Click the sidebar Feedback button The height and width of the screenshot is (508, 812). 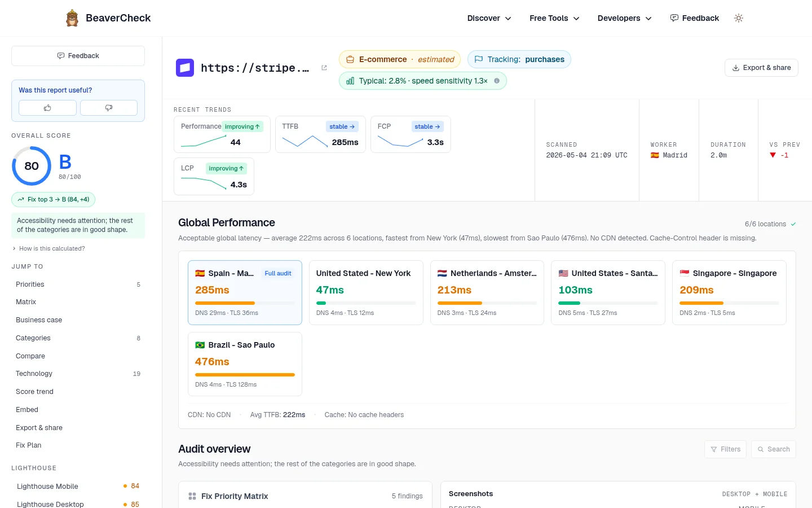pos(78,56)
